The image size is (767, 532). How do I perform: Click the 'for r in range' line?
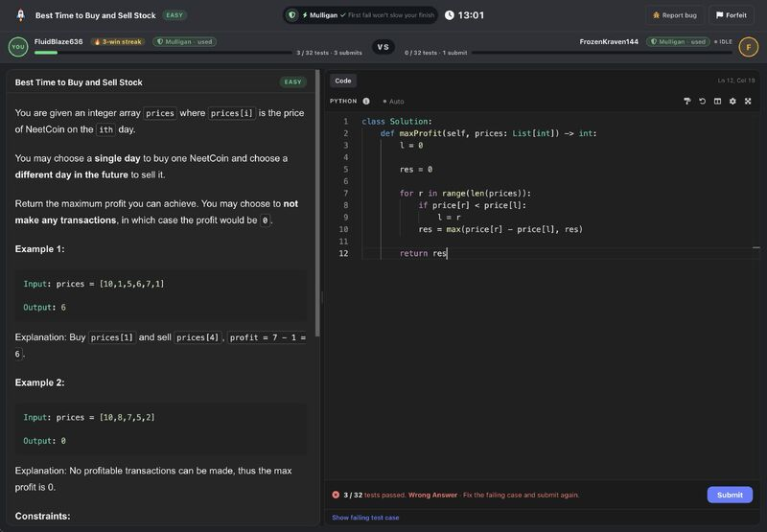465,193
